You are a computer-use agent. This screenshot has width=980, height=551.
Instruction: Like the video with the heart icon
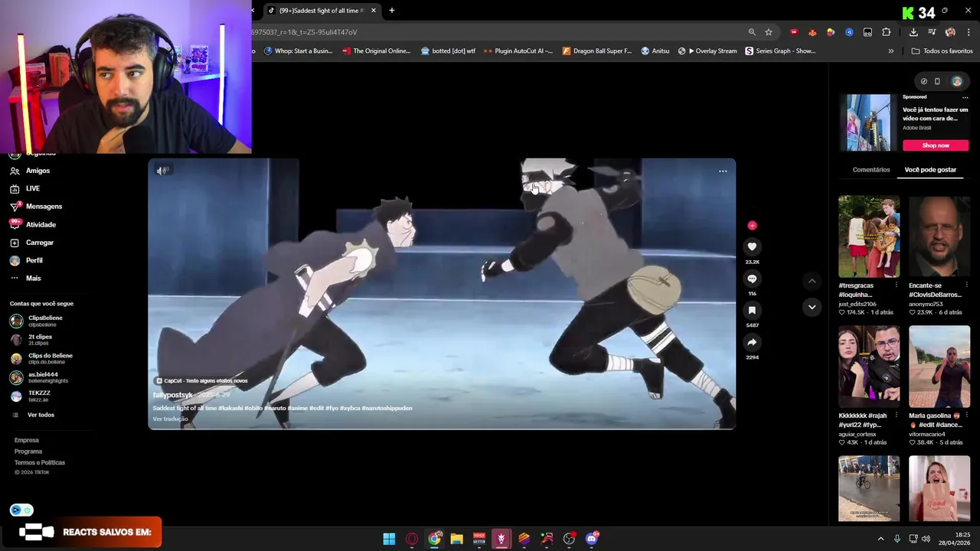pyautogui.click(x=752, y=246)
